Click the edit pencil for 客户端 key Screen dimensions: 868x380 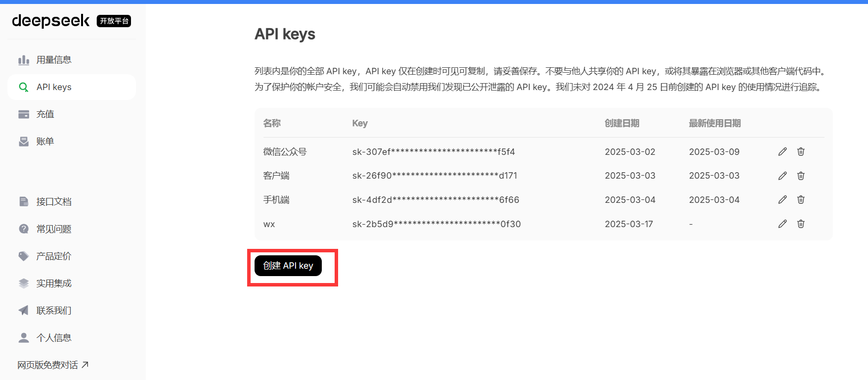pos(782,176)
